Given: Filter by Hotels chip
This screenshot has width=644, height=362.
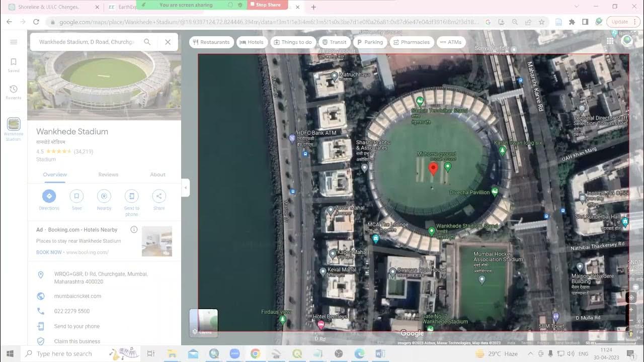Looking at the screenshot, I should (x=252, y=42).
